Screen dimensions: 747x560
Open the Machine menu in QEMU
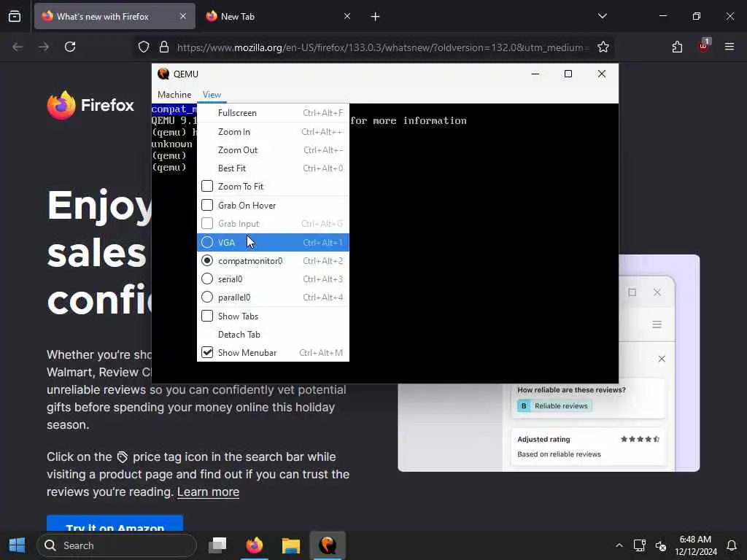174,94
